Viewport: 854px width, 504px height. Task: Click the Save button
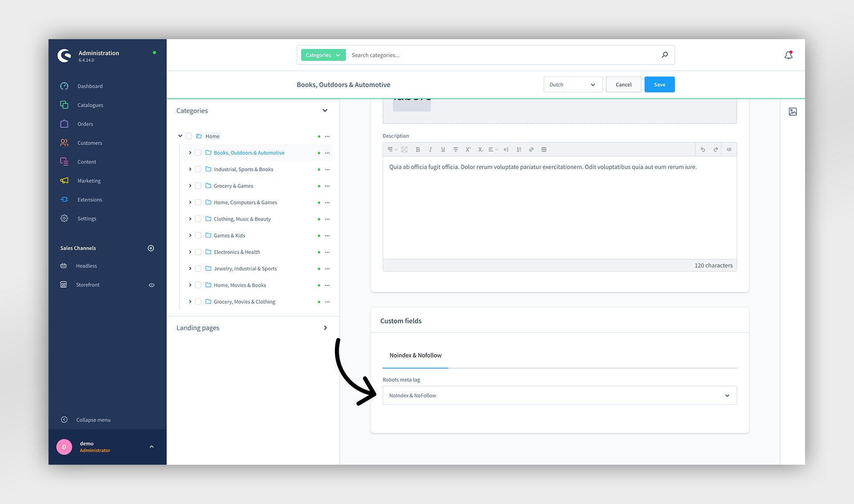click(660, 85)
